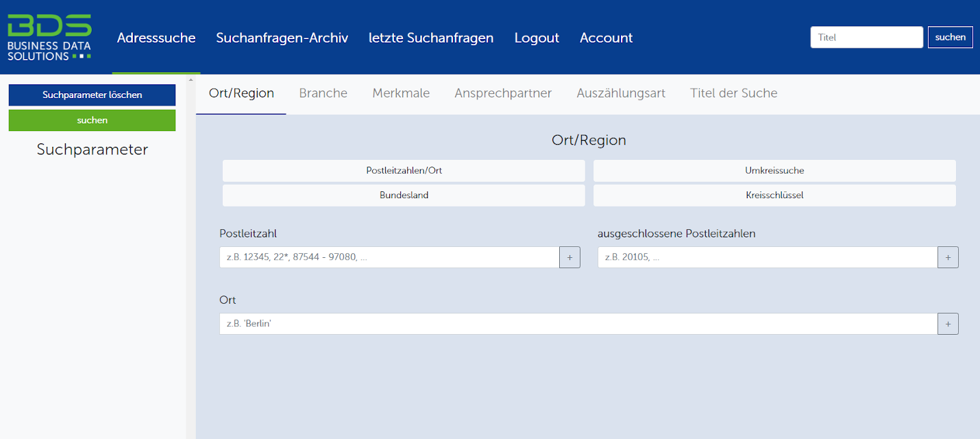Click the BDS Business Data Solutions logo
Viewport: 980px width, 439px height.
pyautogui.click(x=49, y=37)
